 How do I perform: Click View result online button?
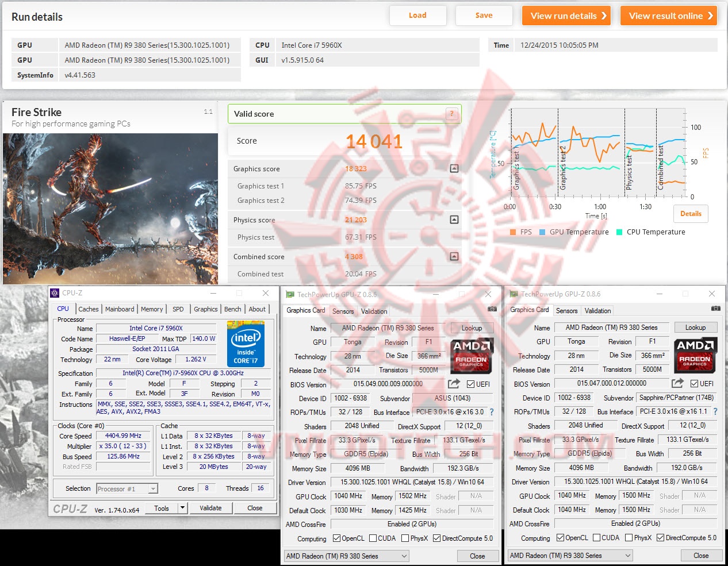(669, 16)
